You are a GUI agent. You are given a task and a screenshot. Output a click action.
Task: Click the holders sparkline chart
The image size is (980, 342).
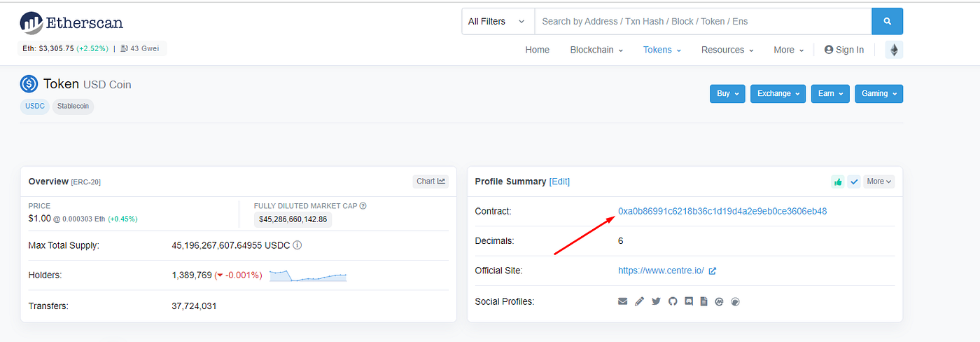[308, 275]
